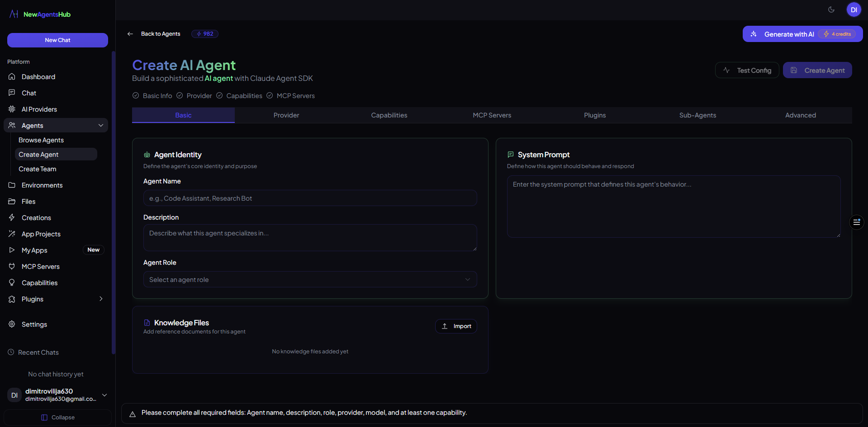Viewport: 868px width, 427px height.
Task: Go Back to Agents
Action: point(161,34)
